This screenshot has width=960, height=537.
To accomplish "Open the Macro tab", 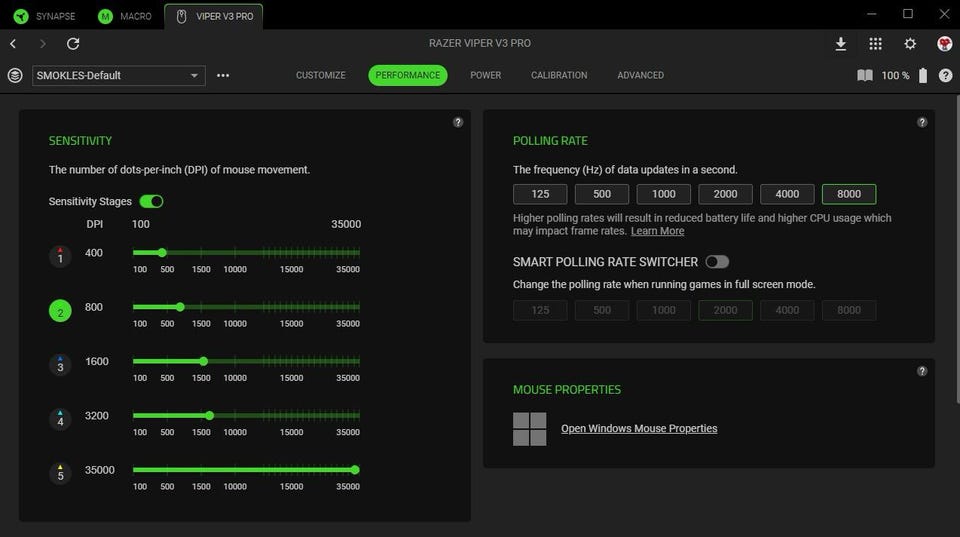I will pyautogui.click(x=125, y=16).
